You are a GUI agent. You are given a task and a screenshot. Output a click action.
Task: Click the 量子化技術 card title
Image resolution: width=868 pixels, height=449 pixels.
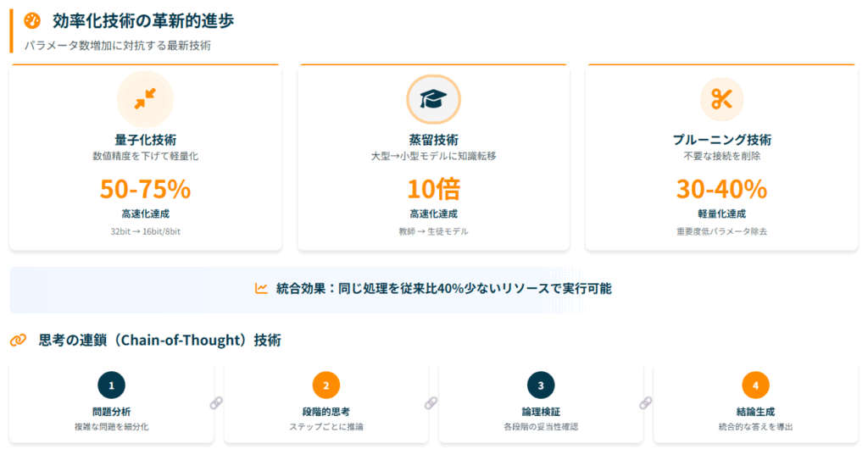coord(146,140)
